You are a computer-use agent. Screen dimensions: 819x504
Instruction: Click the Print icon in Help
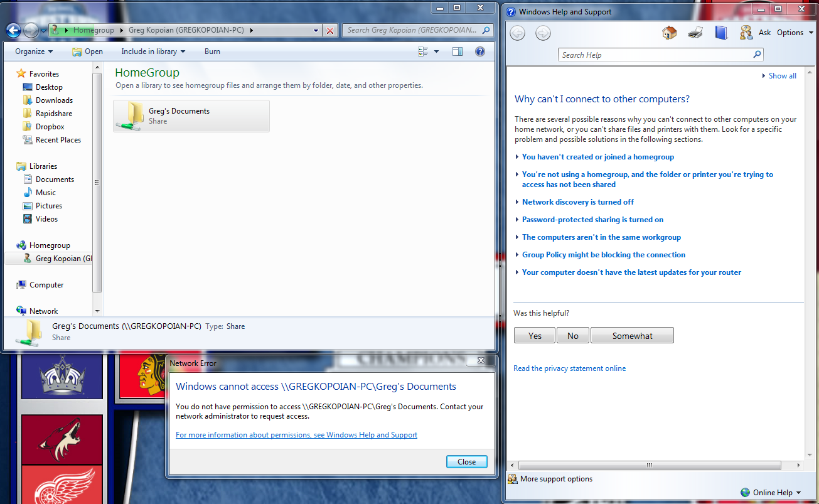coord(695,33)
